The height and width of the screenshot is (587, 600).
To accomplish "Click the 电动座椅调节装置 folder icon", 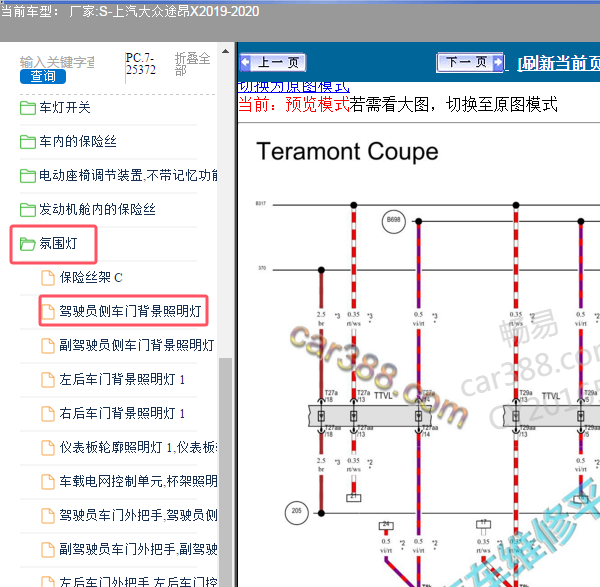I will tap(28, 176).
